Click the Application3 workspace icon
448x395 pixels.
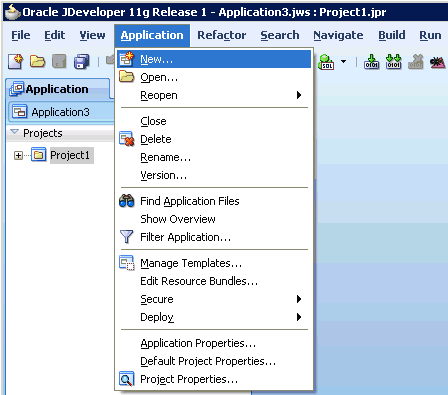point(20,112)
